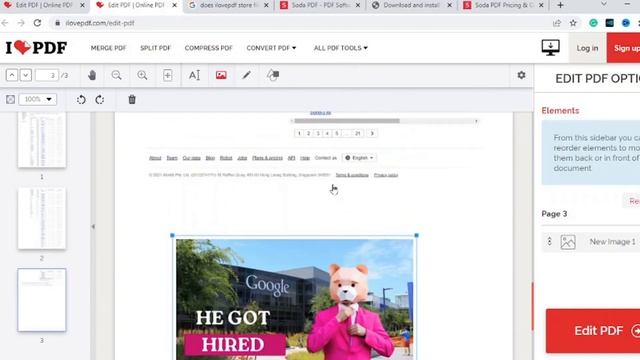Click the desktop app download icon
640x360 pixels.
[x=550, y=48]
